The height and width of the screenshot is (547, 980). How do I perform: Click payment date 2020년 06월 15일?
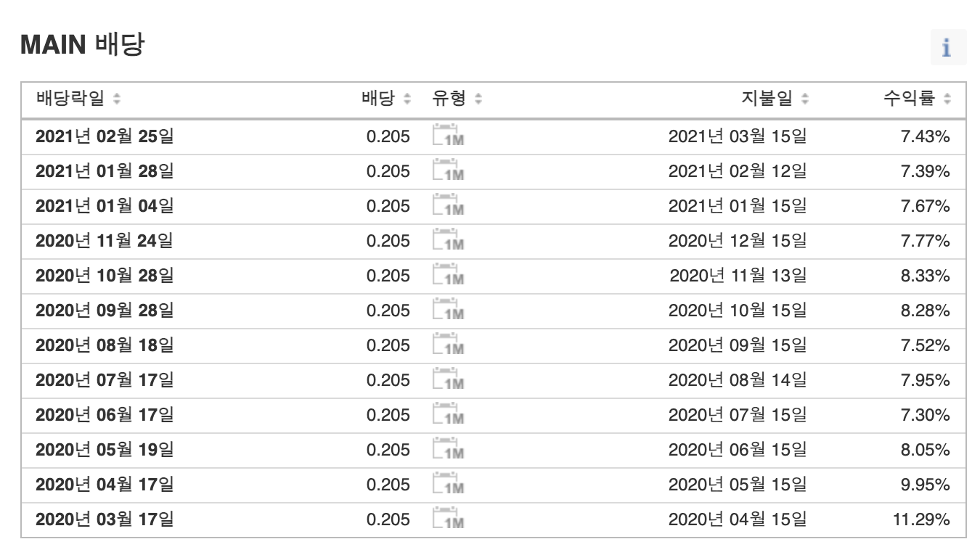coord(738,450)
